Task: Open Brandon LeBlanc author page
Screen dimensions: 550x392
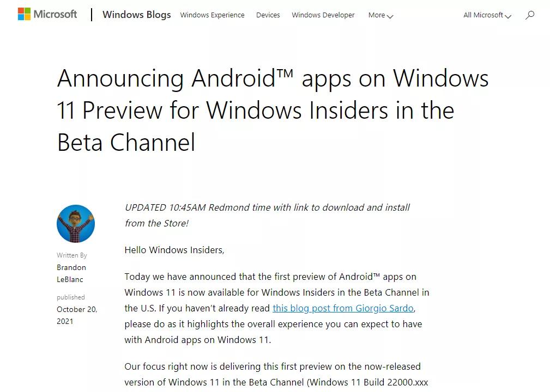Action: click(71, 273)
